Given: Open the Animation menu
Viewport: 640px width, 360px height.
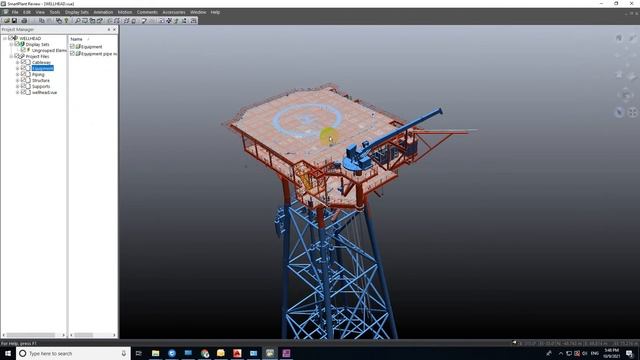Looking at the screenshot, I should point(103,12).
